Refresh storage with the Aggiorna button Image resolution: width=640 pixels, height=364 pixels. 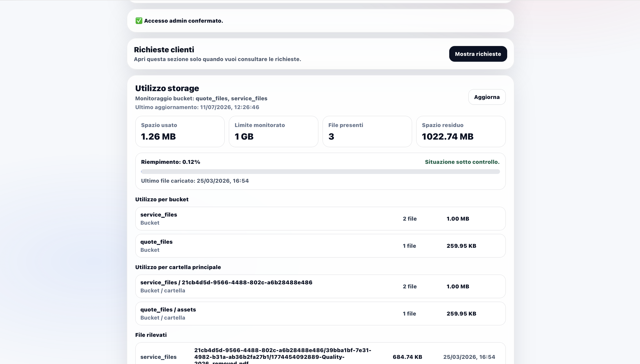(x=487, y=97)
